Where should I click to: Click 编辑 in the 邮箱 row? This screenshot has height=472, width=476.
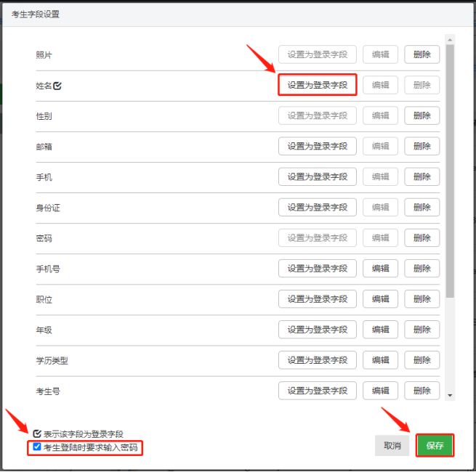click(380, 146)
